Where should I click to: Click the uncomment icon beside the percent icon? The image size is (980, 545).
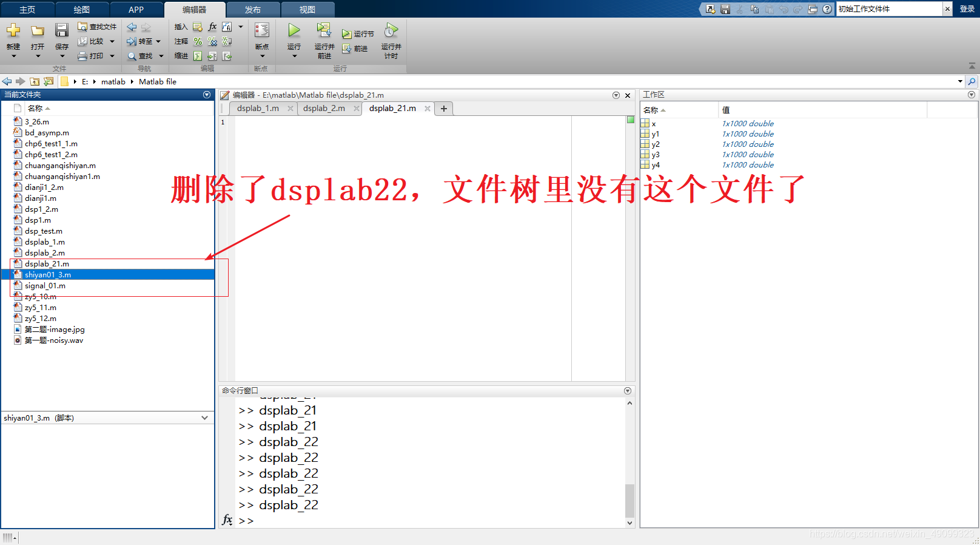[x=212, y=41]
